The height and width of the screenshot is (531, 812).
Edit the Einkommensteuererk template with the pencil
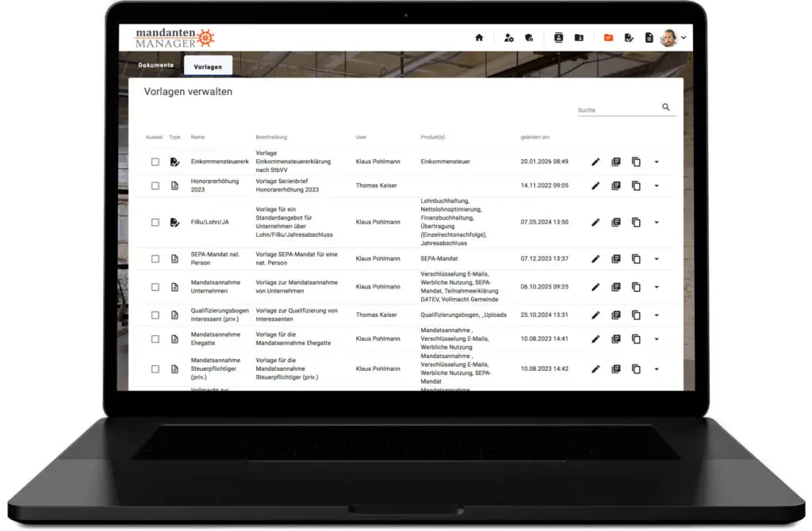coord(596,162)
